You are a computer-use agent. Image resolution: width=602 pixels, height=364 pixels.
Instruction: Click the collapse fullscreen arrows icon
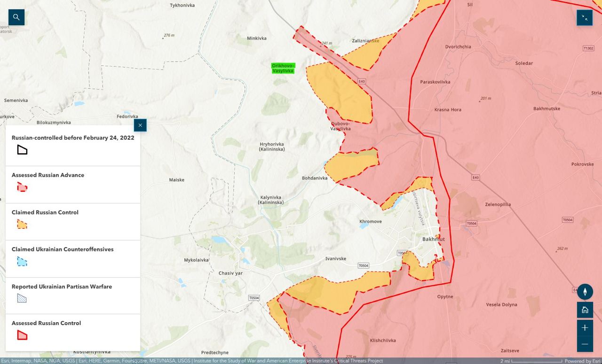point(585,17)
